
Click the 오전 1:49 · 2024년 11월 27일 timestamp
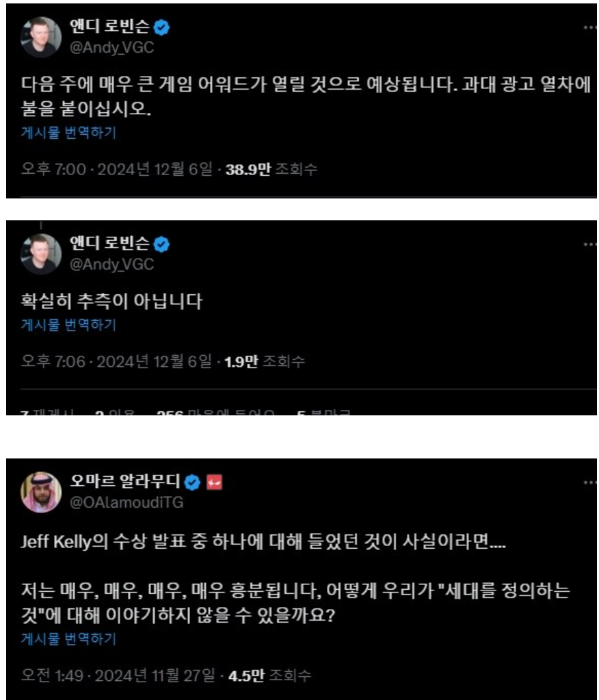tap(118, 675)
